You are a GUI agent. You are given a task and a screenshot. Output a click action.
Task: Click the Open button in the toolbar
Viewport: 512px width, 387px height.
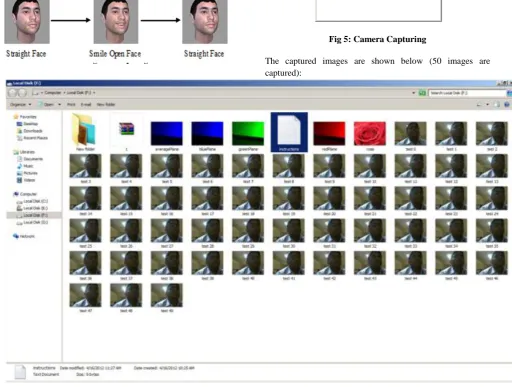[x=46, y=104]
